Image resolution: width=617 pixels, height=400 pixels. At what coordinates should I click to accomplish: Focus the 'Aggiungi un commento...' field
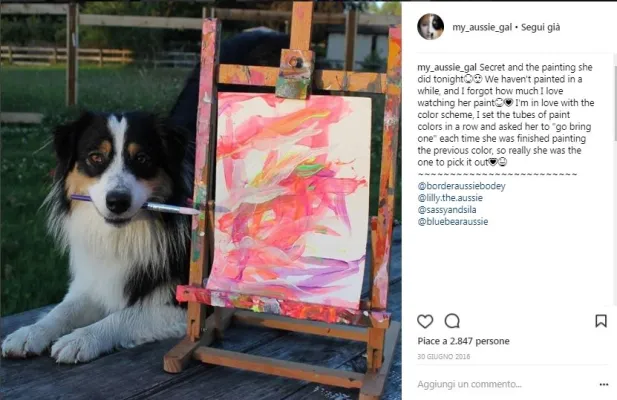(504, 384)
